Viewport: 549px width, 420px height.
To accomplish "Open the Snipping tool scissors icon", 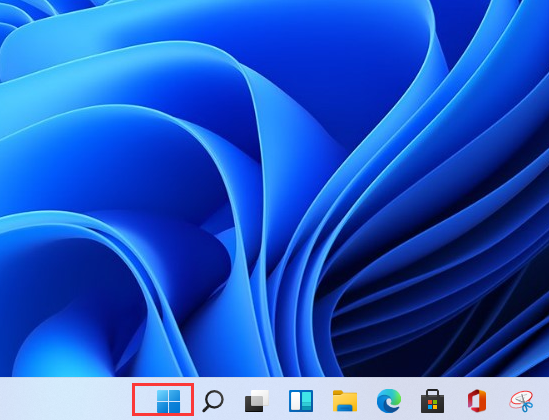I will click(521, 401).
